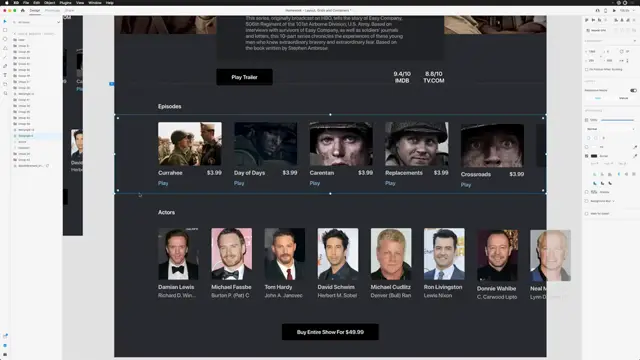
Task: Toggle the Fill checkbox
Action: tap(587, 147)
